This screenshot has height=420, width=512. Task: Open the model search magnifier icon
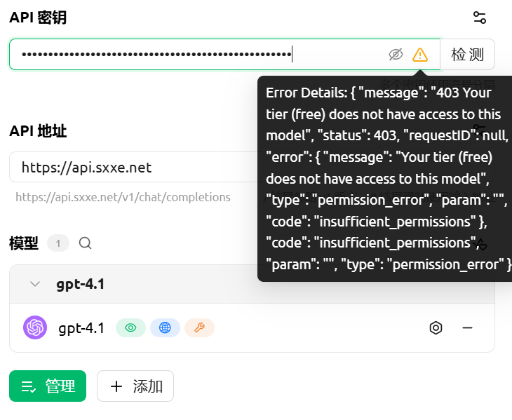tap(86, 243)
